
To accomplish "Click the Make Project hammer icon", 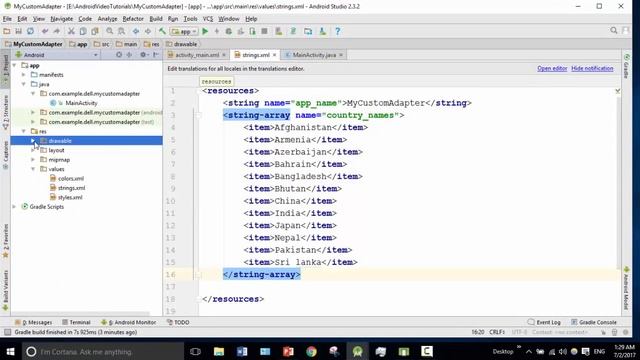I will [162, 31].
